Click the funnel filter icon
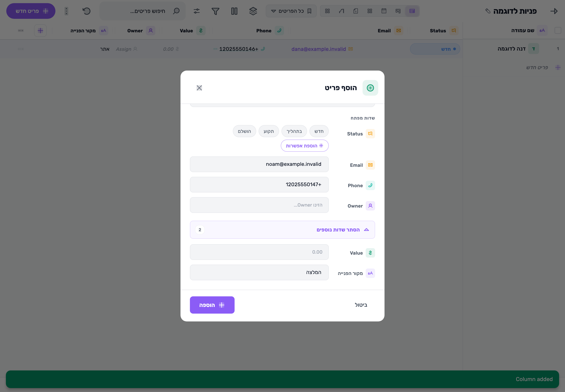The width and height of the screenshot is (565, 392). (215, 11)
